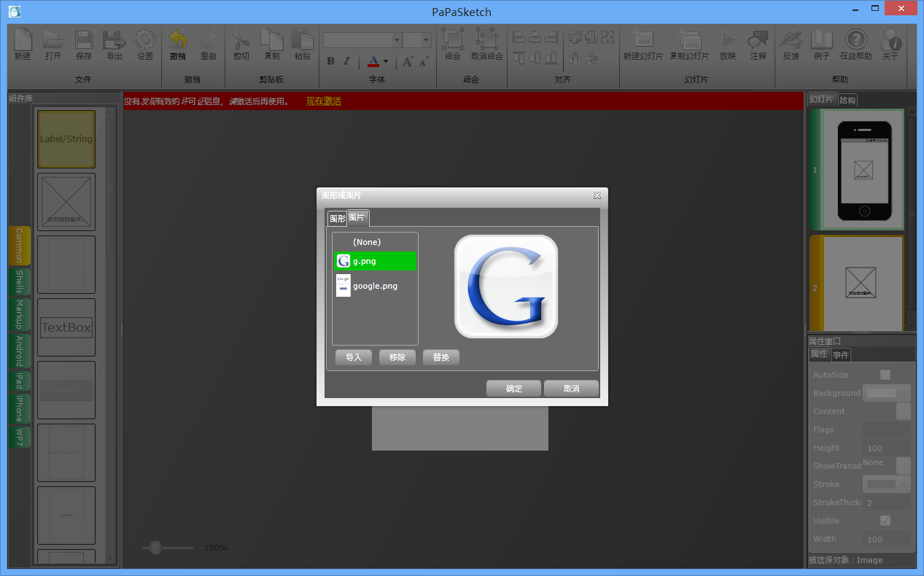Viewport: 924px width, 576px height.
Task: Click the zoom slider handle
Action: tap(155, 548)
